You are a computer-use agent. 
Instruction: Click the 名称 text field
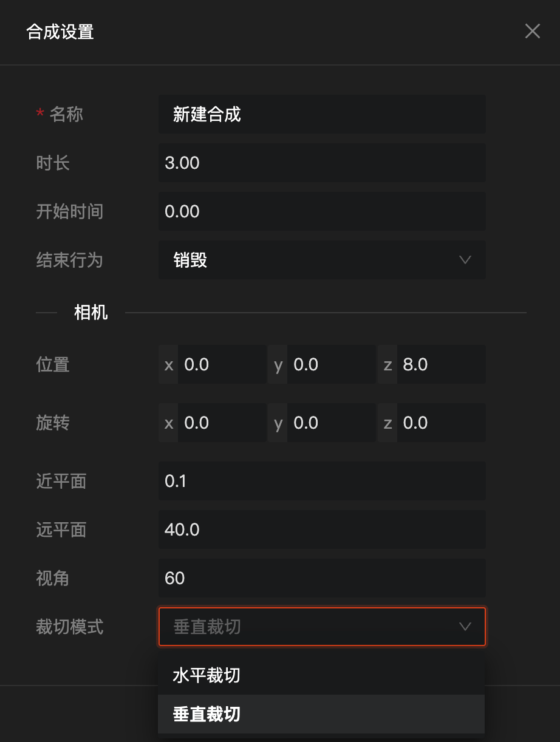tap(322, 114)
